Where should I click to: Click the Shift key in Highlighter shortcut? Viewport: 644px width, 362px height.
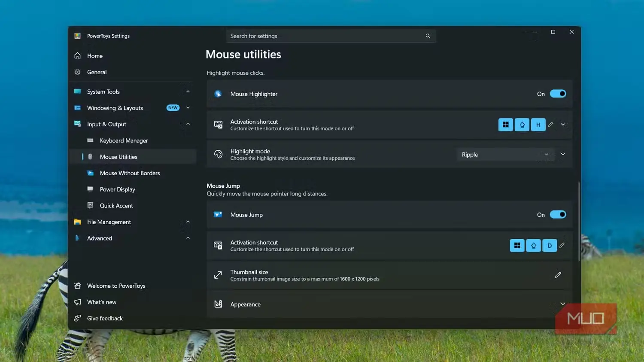522,125
